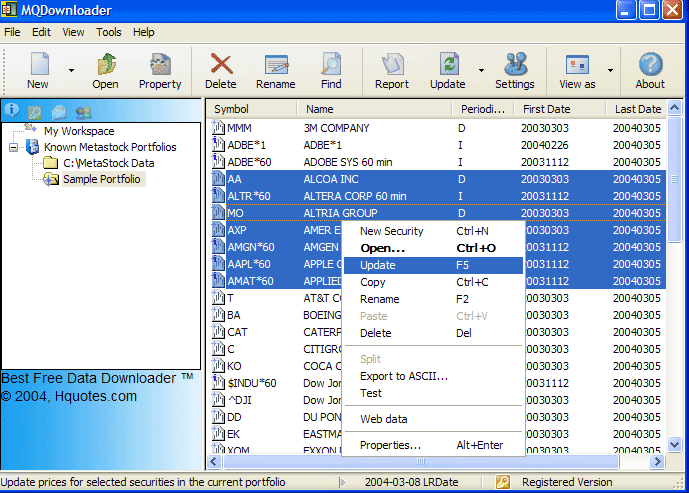689x493 pixels.
Task: Choose Web data in the context menu
Action: [x=433, y=419]
